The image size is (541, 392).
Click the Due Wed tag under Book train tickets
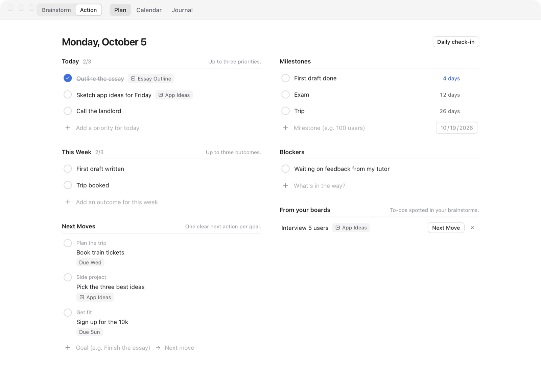(90, 262)
